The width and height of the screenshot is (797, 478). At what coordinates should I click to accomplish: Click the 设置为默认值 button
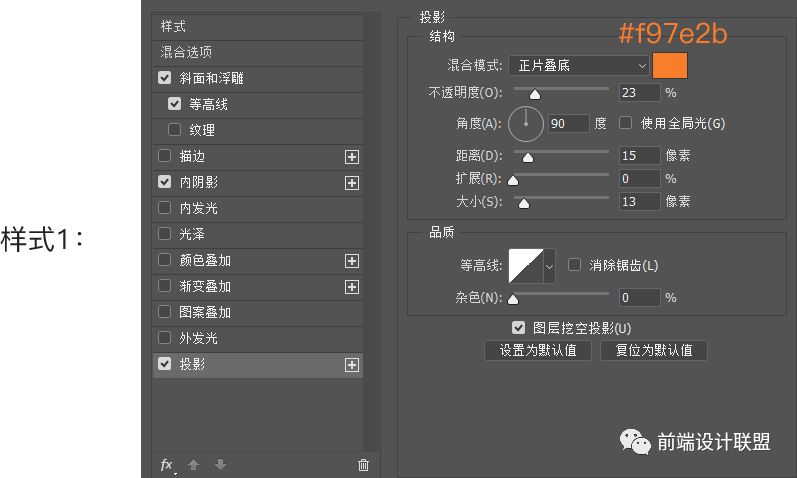[538, 350]
